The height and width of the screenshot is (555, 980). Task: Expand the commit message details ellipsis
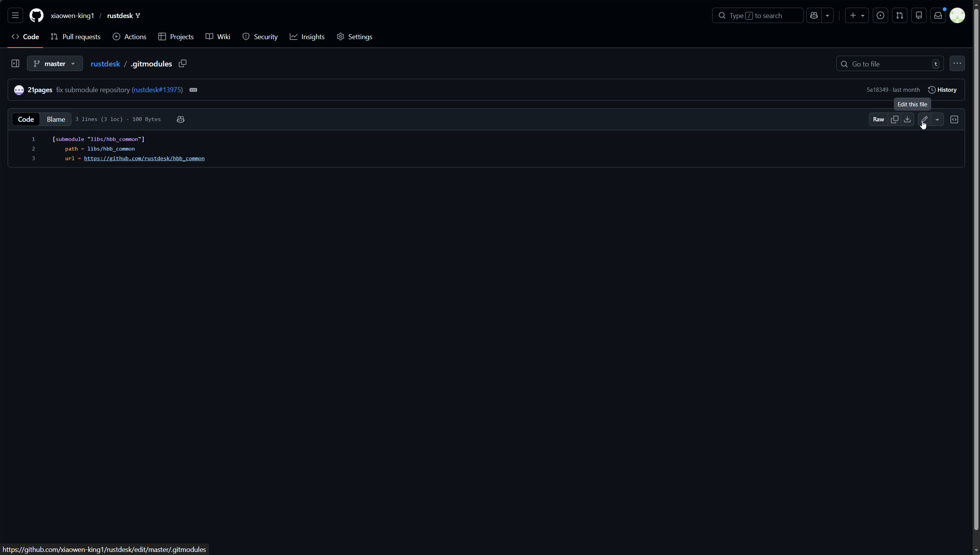point(193,90)
